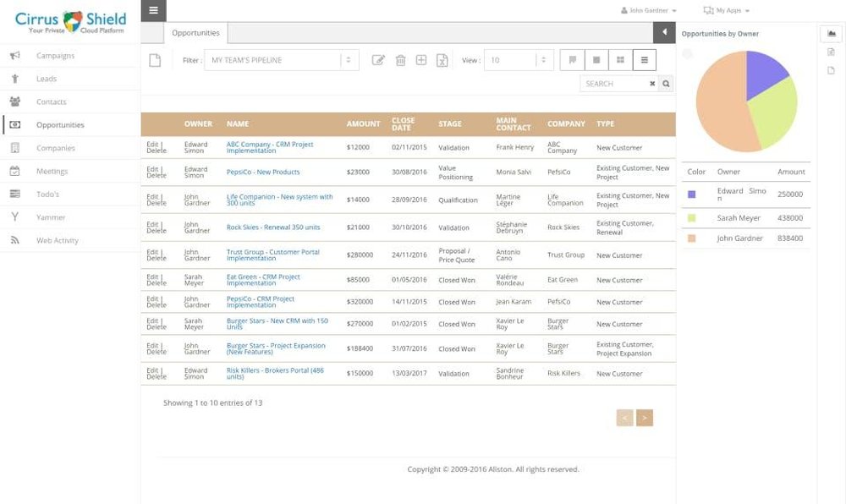
Task: Go to previous page of entries
Action: click(625, 418)
